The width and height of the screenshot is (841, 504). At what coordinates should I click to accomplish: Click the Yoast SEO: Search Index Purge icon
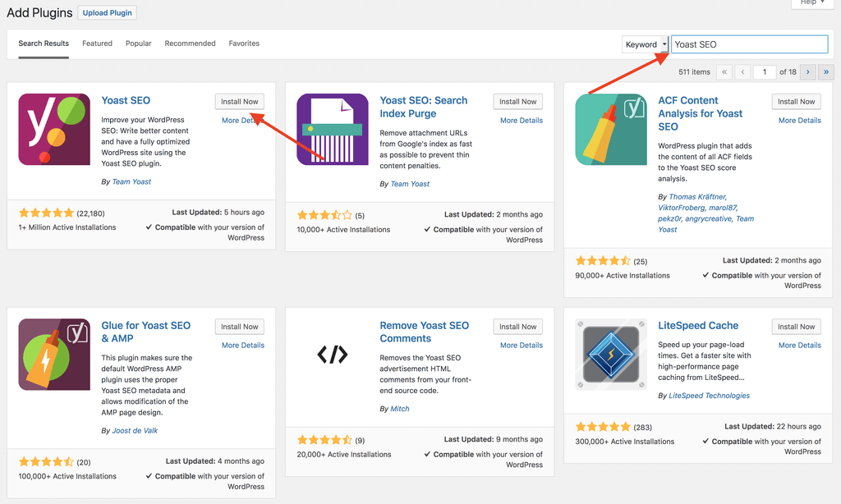(333, 129)
